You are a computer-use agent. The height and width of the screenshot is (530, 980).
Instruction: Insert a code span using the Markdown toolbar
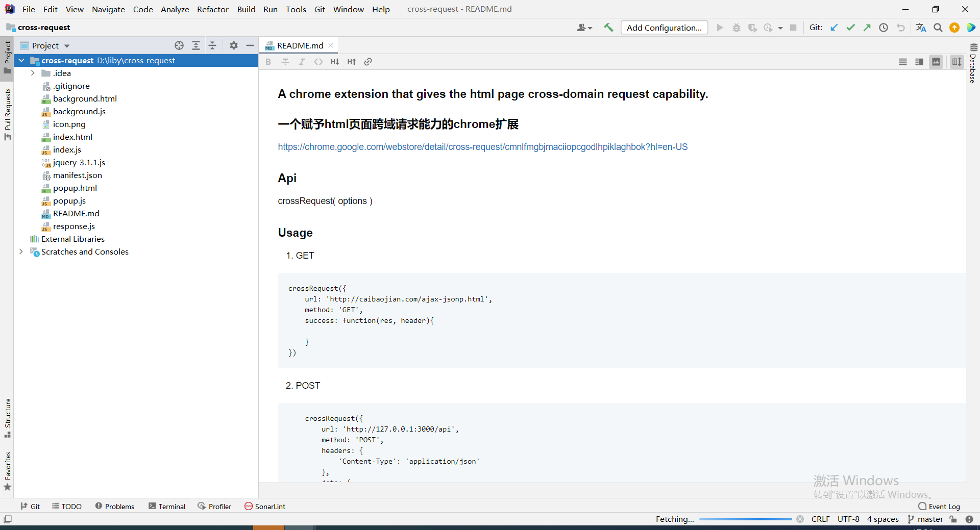(x=318, y=62)
